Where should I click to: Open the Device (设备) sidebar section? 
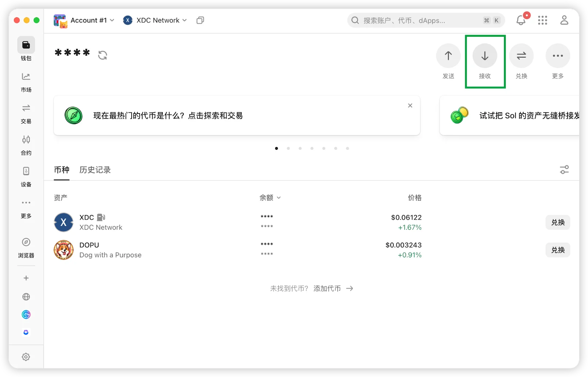(x=26, y=176)
